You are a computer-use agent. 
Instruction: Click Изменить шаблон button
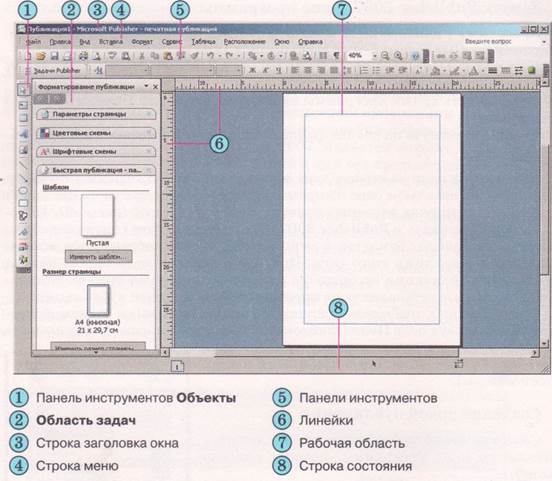point(99,256)
